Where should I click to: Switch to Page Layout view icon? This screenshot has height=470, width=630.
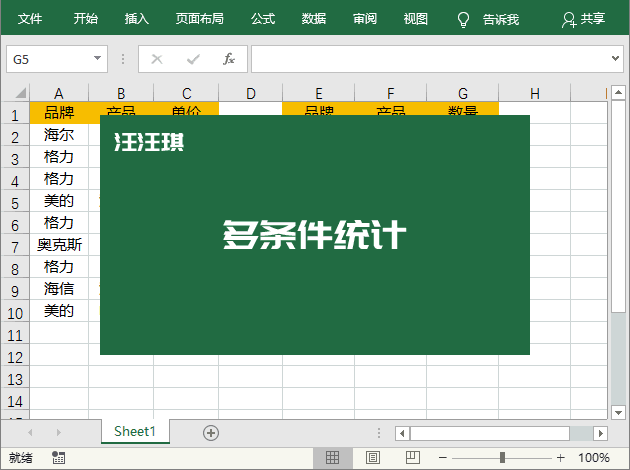(x=372, y=458)
